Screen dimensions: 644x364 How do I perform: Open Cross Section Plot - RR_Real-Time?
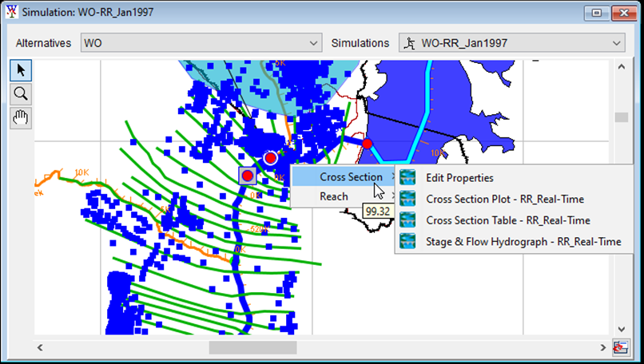click(x=505, y=199)
